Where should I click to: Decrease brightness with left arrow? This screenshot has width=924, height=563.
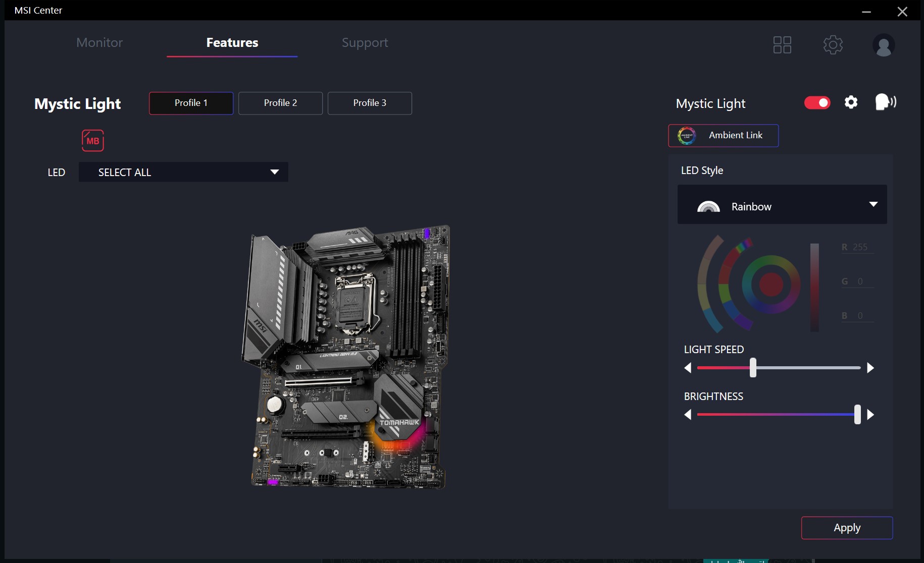tap(688, 415)
